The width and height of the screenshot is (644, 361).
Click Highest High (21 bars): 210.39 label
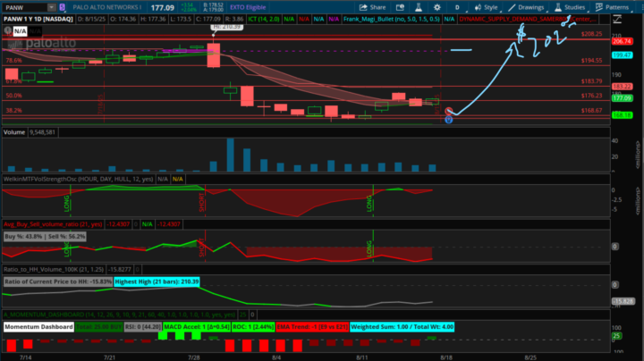click(x=157, y=281)
